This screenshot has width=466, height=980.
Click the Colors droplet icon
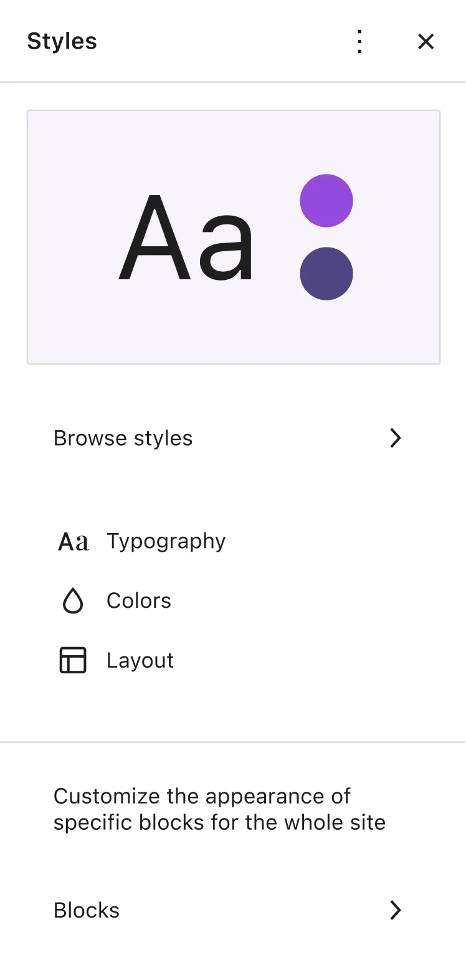(73, 601)
